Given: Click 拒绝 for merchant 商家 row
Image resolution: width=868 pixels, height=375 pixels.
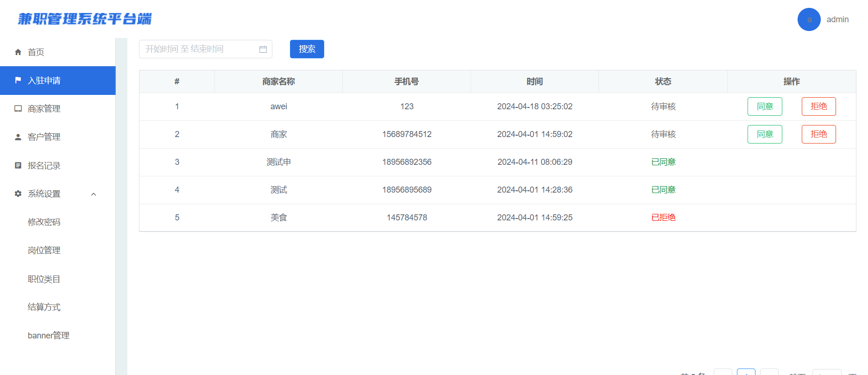Looking at the screenshot, I should pyautogui.click(x=818, y=134).
